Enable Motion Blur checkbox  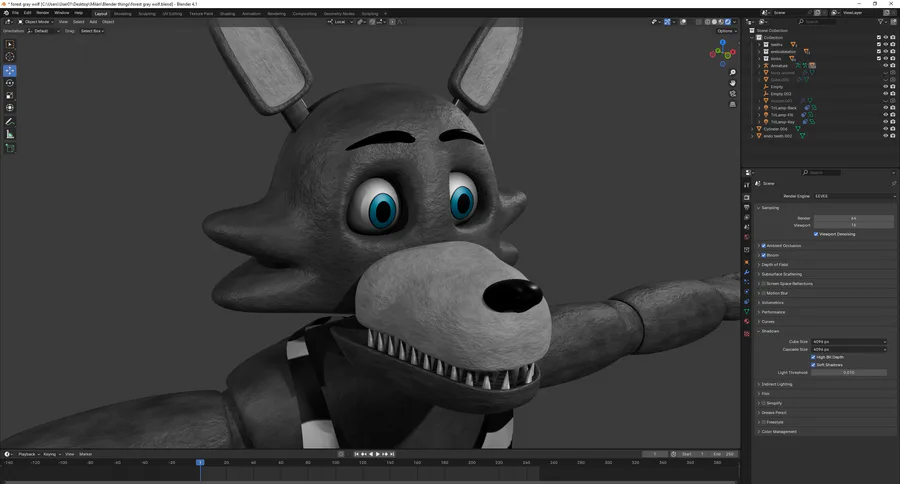[763, 293]
